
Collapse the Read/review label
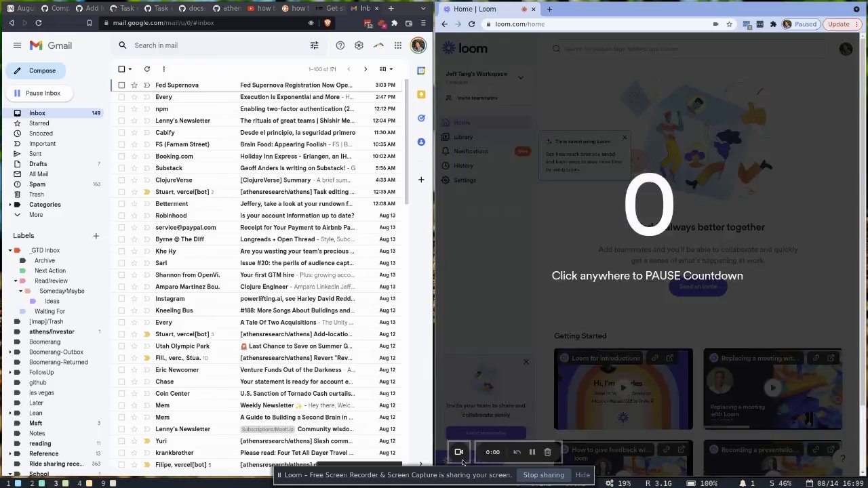(16, 281)
